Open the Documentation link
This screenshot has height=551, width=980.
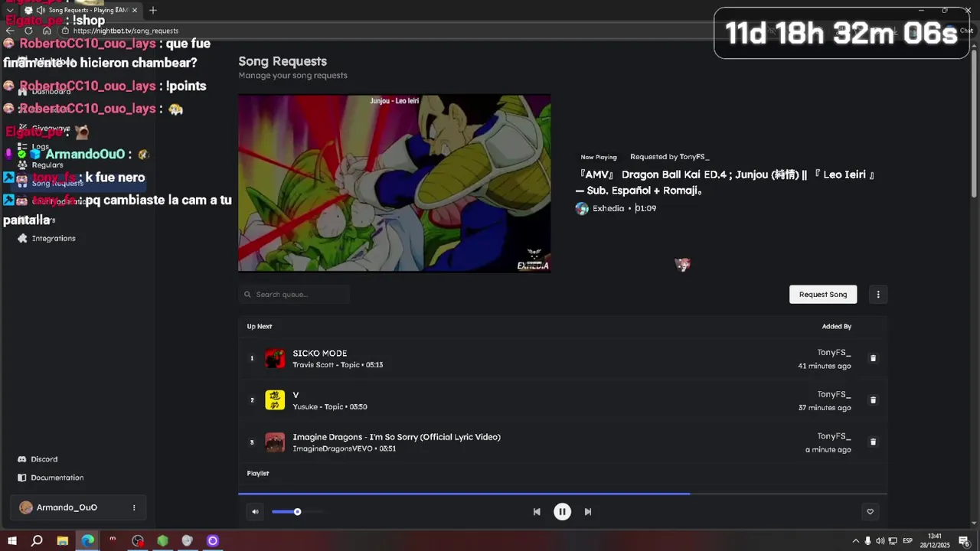(x=57, y=478)
